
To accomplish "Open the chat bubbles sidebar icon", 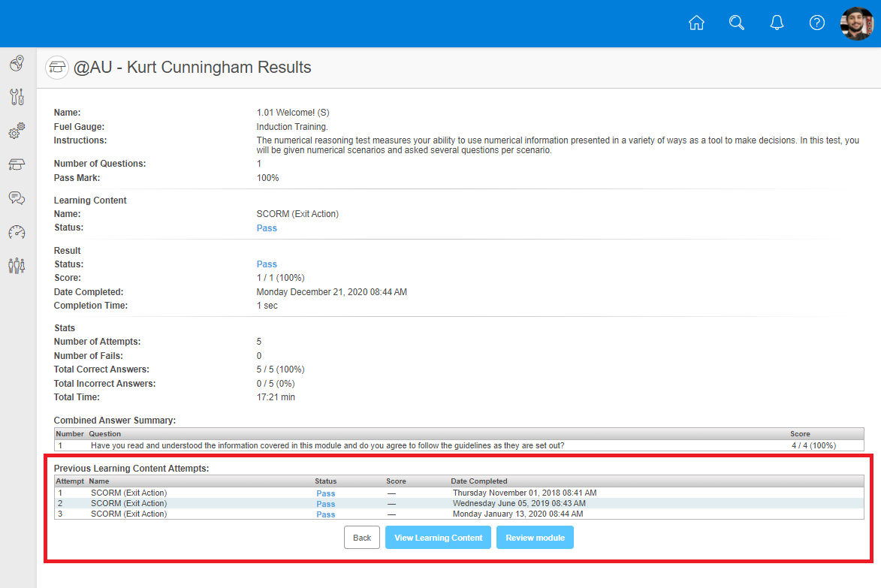I will [x=17, y=198].
